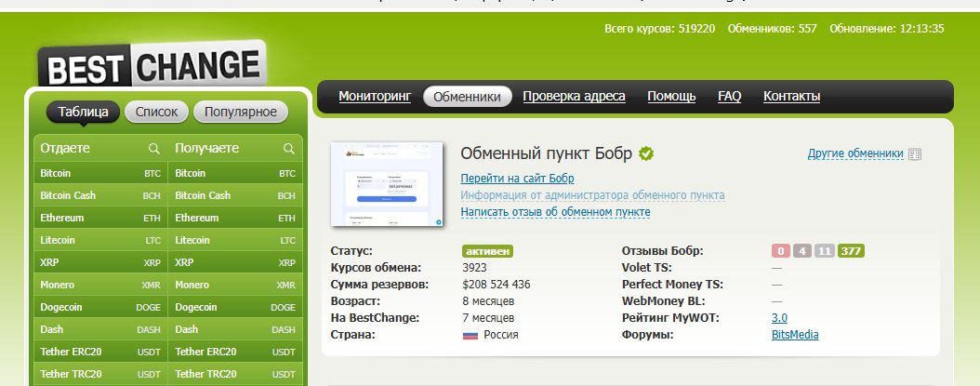Open the FAQ menu item
980x386 pixels.
tap(729, 97)
